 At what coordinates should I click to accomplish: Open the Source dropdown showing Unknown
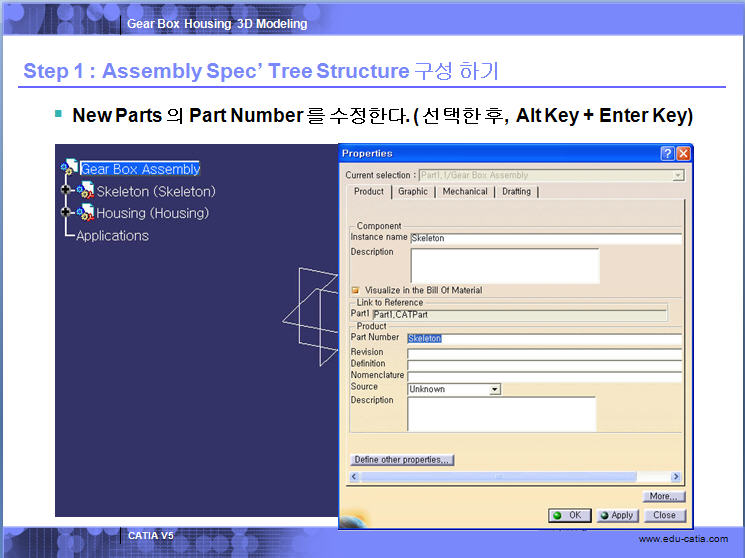pos(494,389)
